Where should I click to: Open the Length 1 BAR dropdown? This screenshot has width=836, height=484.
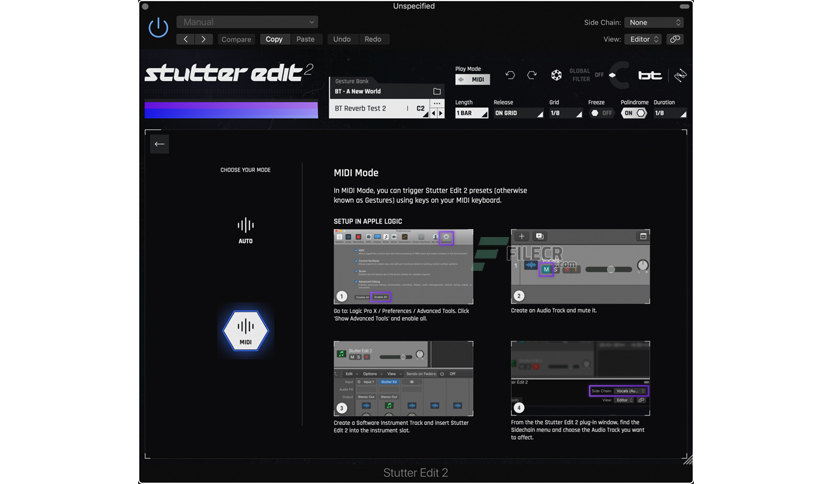[471, 113]
